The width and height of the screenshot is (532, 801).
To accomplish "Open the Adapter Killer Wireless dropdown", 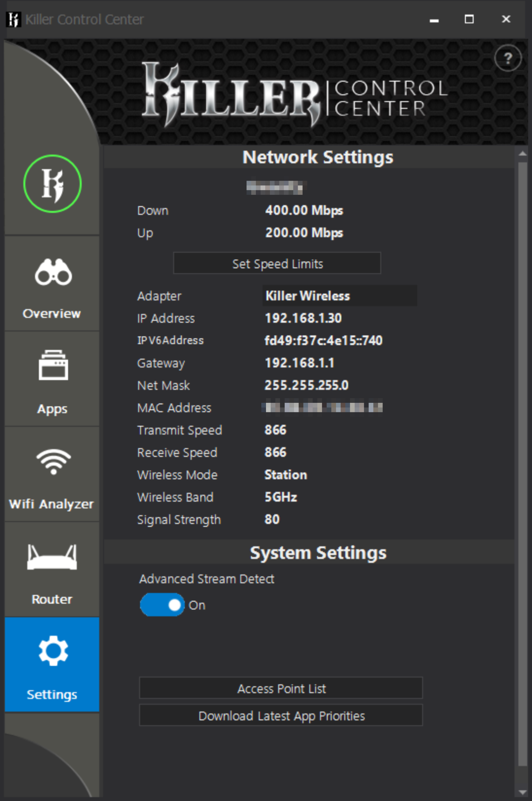I will 339,296.
